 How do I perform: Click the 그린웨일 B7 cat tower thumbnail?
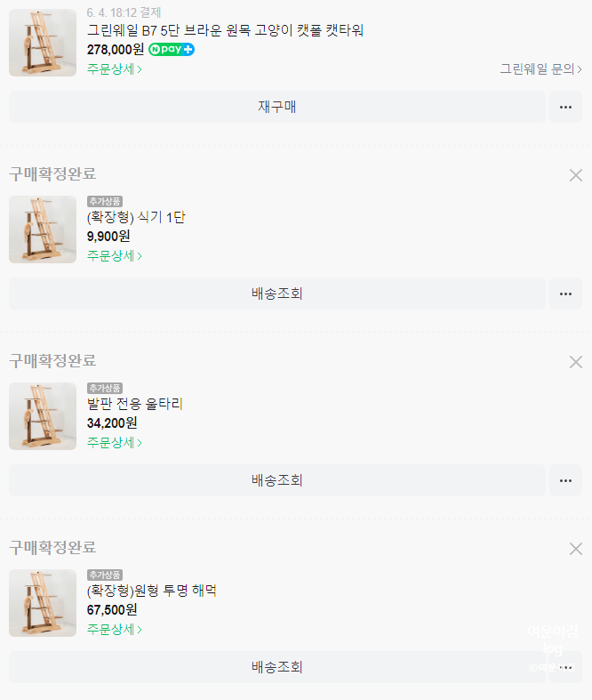(43, 43)
